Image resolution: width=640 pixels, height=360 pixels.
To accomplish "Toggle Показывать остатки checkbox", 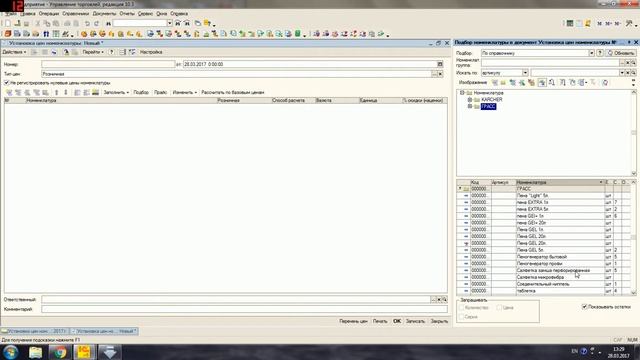I will pyautogui.click(x=584, y=307).
